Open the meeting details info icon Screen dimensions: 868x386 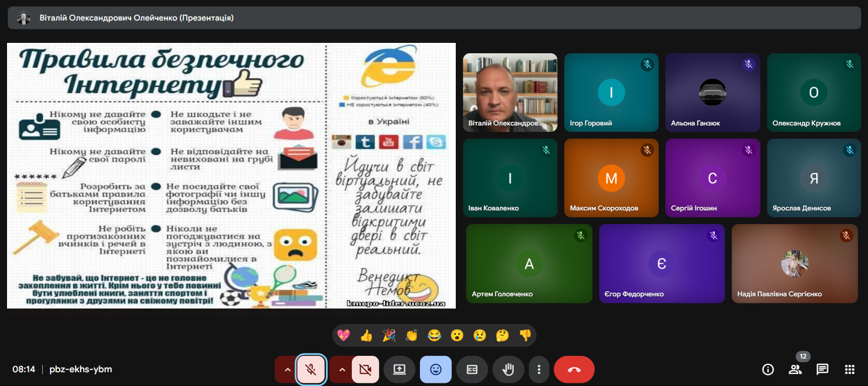(768, 369)
